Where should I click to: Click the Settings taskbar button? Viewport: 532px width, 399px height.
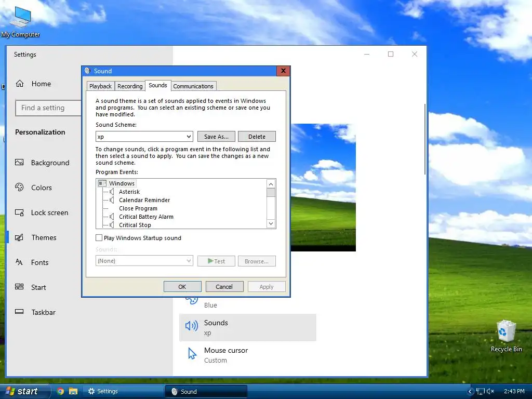pyautogui.click(x=123, y=391)
